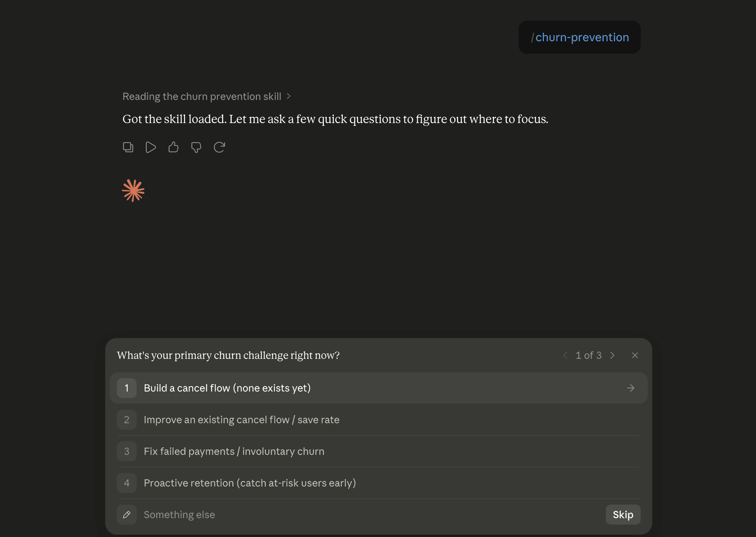Screen dimensions: 756x537
Task: Give the response a thumbs down
Action: (x=196, y=147)
